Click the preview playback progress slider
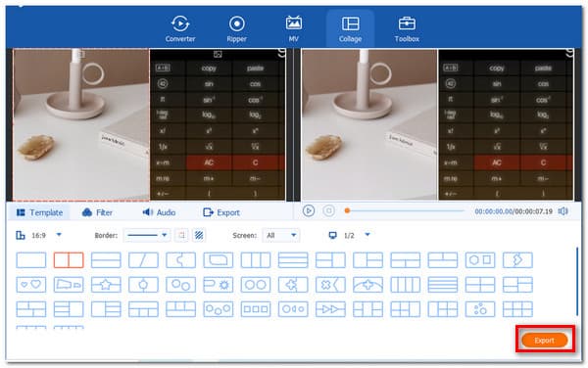The height and width of the screenshot is (368, 588). coord(405,211)
